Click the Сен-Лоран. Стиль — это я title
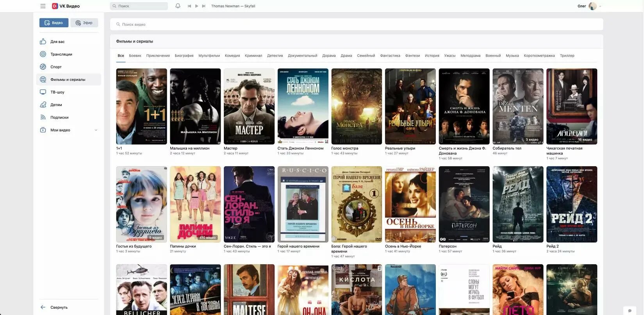The image size is (644, 315). (x=247, y=246)
